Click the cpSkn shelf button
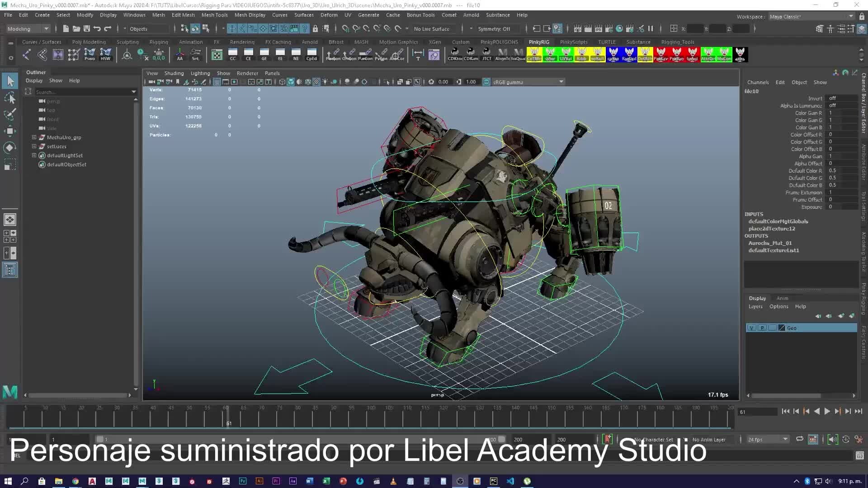Image resolution: width=868 pixels, height=488 pixels. 613,55
